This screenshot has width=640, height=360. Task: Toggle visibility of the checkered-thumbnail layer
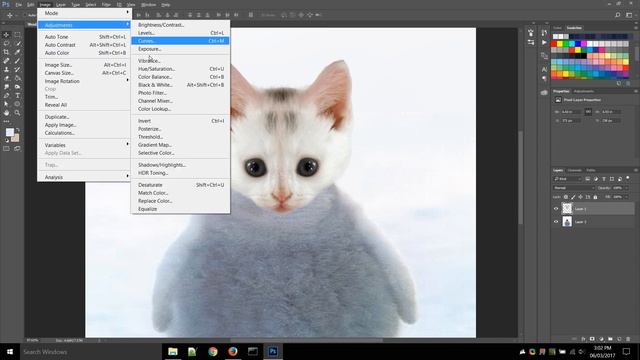point(556,209)
